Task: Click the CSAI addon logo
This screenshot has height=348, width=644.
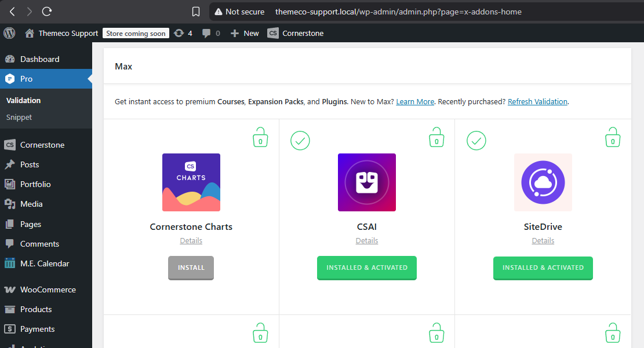Action: point(366,182)
